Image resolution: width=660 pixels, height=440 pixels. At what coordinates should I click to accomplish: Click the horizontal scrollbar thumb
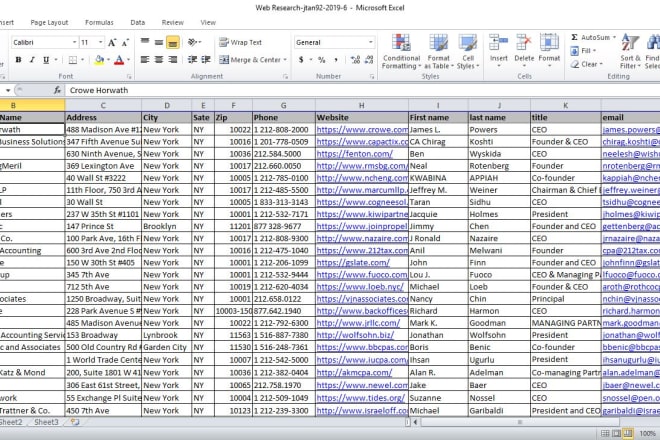pos(520,422)
